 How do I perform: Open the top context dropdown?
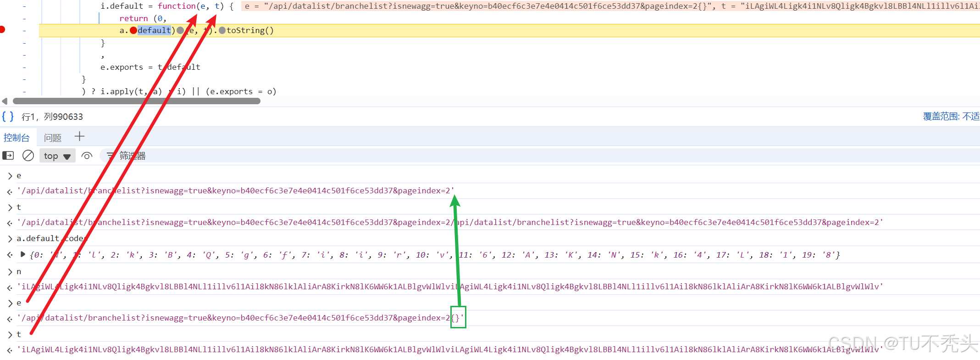[x=57, y=156]
